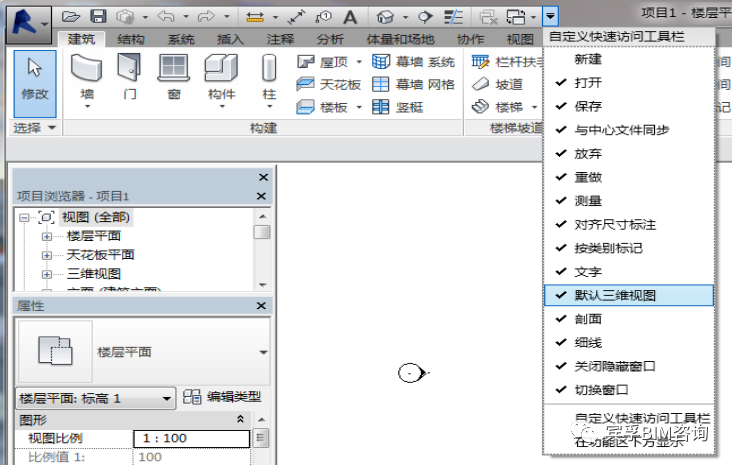Select the Modify arrow tool
The height and width of the screenshot is (465, 732).
pyautogui.click(x=35, y=83)
